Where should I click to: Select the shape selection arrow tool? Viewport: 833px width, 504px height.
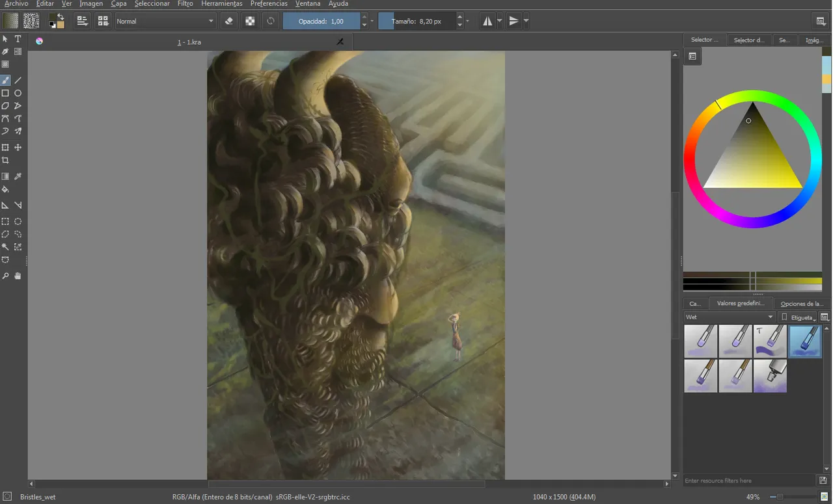(5, 39)
